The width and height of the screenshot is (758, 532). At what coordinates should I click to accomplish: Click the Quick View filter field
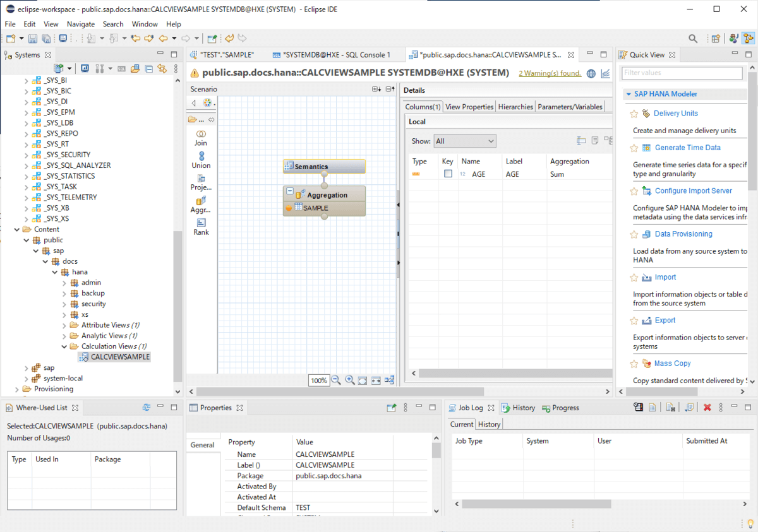point(682,73)
